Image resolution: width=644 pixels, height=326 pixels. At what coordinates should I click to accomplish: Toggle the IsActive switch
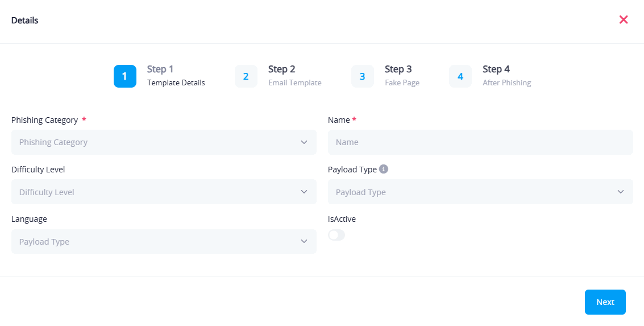pyautogui.click(x=336, y=235)
